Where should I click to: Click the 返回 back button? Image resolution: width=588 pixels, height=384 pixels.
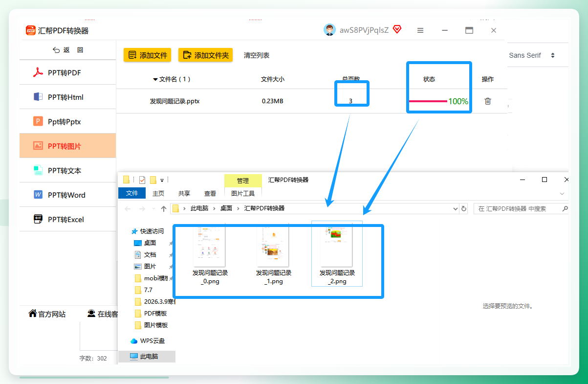coord(68,50)
